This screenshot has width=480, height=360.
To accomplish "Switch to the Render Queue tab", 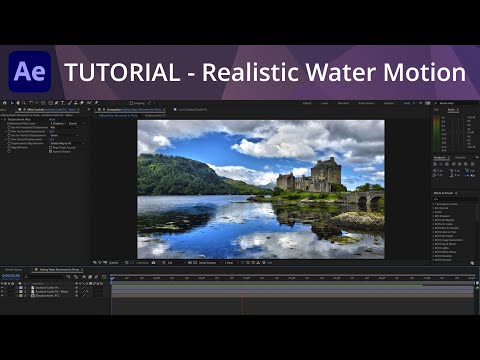I will [x=14, y=270].
